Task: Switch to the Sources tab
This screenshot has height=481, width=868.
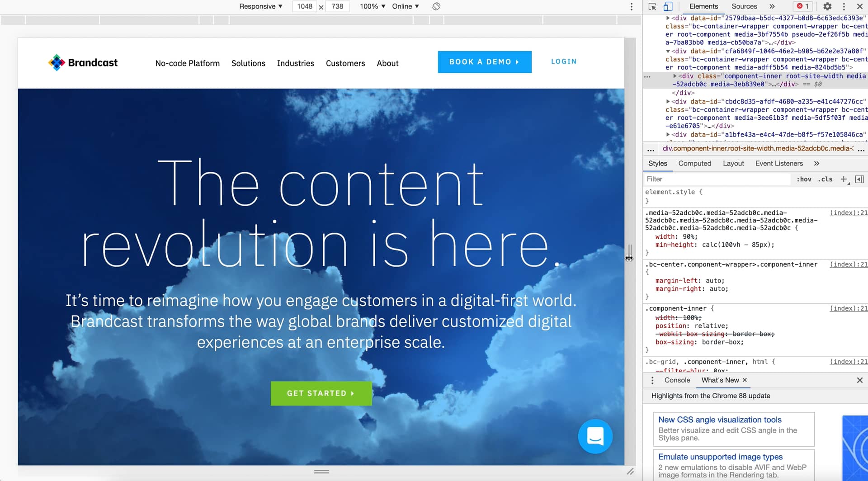Action: coord(744,6)
